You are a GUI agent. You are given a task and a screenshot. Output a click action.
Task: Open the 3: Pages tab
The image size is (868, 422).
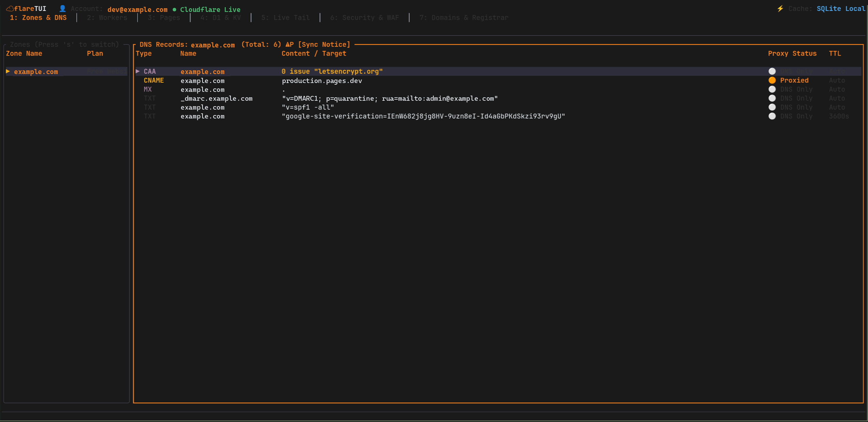click(164, 18)
